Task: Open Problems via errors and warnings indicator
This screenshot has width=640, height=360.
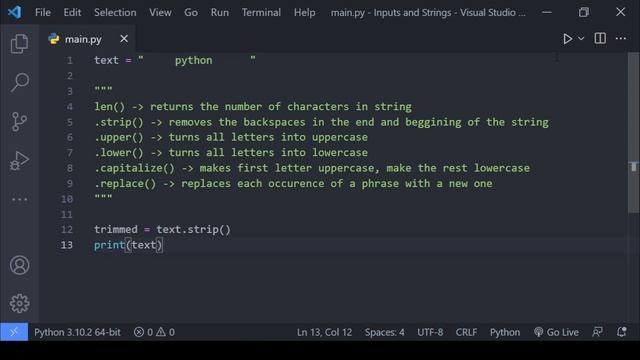Action: coord(154,332)
